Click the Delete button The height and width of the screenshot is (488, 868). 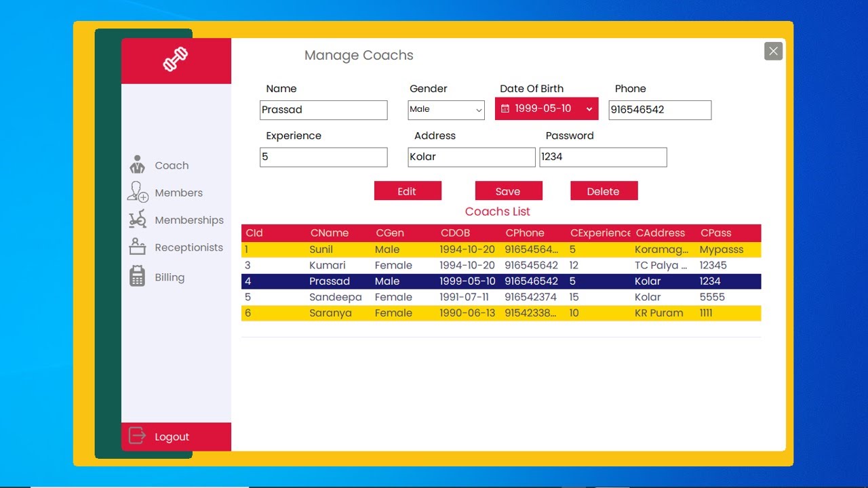coord(604,191)
